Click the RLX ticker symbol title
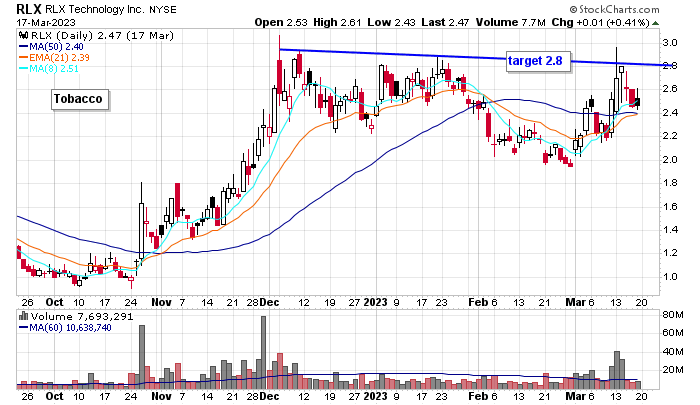 [x=29, y=9]
